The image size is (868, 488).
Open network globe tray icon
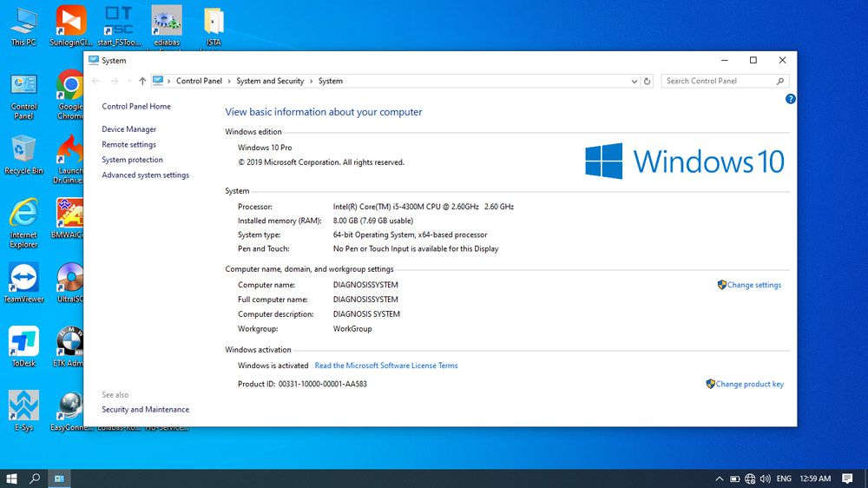click(750, 478)
